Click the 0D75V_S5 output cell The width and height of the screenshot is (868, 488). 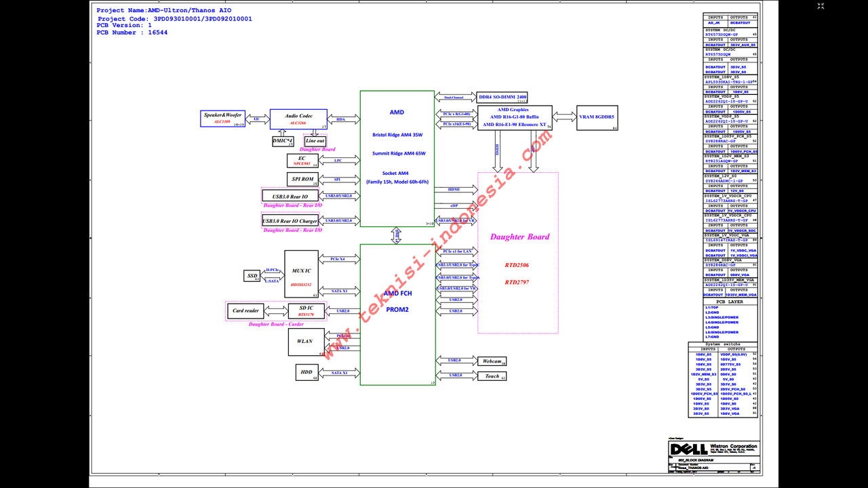pyautogui.click(x=730, y=364)
